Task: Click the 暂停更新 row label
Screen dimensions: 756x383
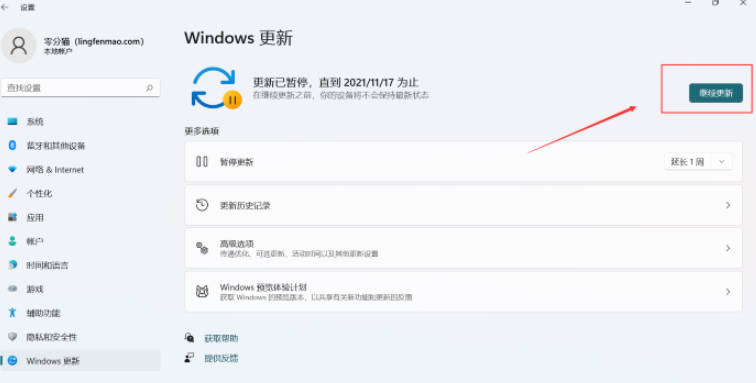Action: [x=237, y=162]
